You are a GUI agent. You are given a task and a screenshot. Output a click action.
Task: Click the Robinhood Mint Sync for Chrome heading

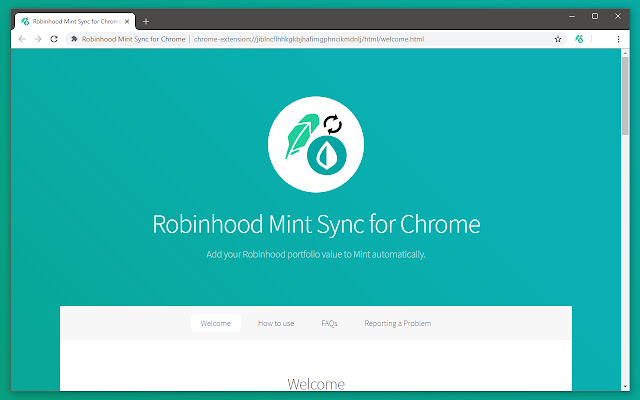click(x=316, y=224)
